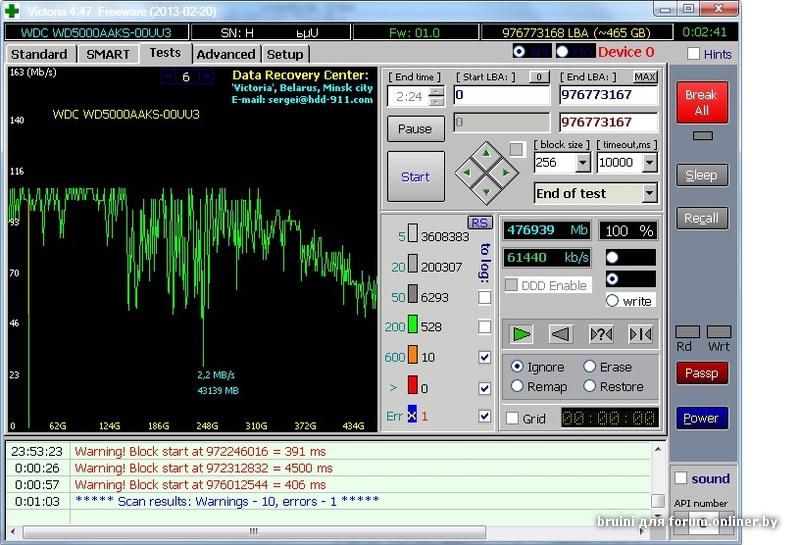Viewport: 800px width, 545px height.
Task: Click the red Break All button
Action: [701, 103]
